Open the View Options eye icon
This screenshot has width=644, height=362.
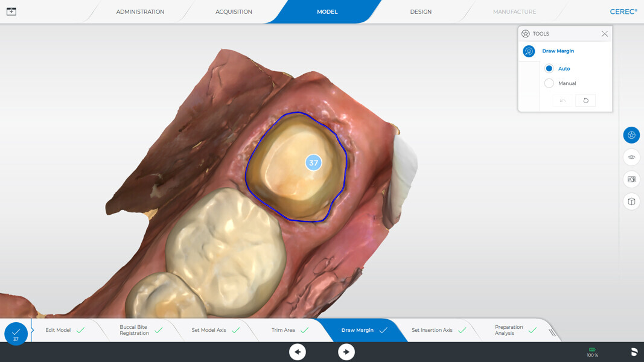631,157
